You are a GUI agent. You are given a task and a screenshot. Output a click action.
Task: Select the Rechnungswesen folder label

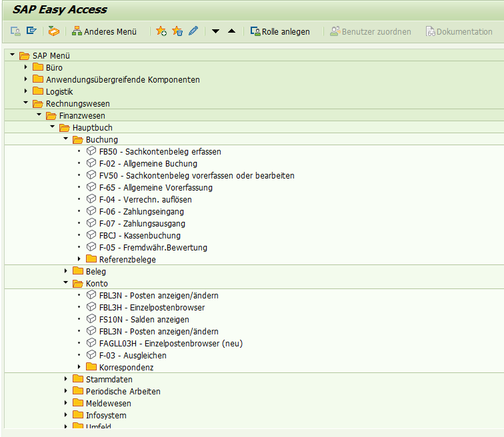[78, 104]
